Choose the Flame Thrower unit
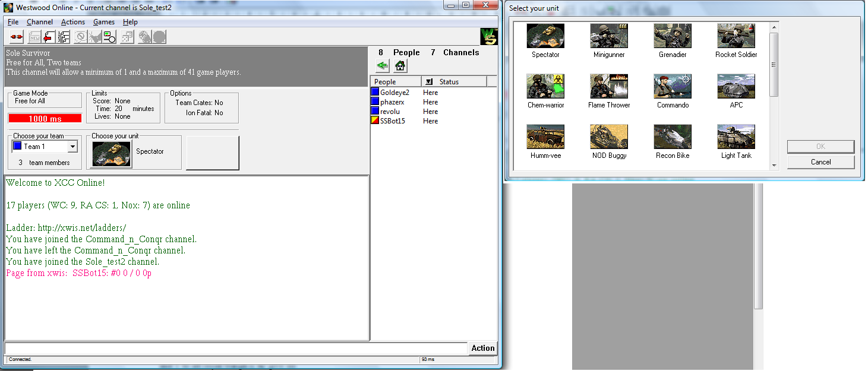The width and height of the screenshot is (868, 371). click(x=609, y=87)
